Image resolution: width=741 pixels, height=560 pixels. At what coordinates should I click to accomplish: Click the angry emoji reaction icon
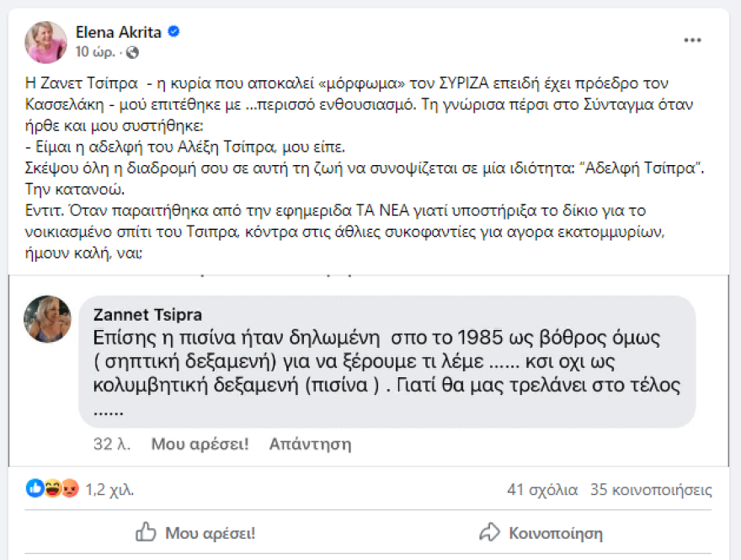[x=71, y=488]
